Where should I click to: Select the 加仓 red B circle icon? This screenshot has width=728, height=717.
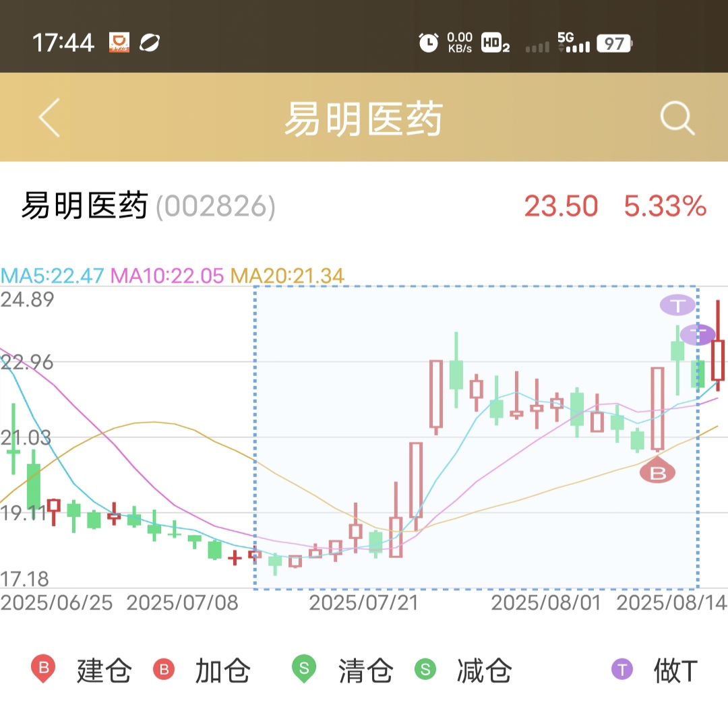point(164,669)
